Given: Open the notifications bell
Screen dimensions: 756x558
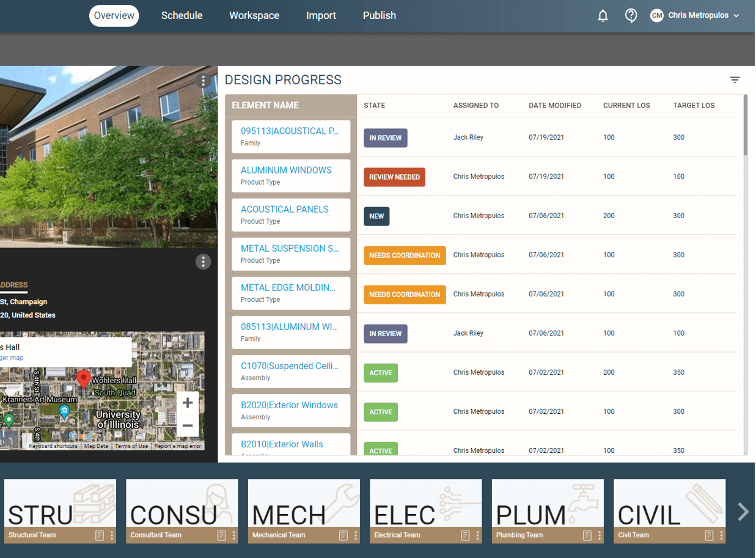Looking at the screenshot, I should (603, 16).
